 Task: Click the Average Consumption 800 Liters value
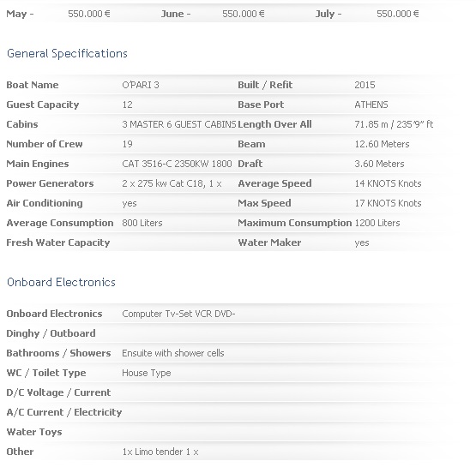coord(142,223)
